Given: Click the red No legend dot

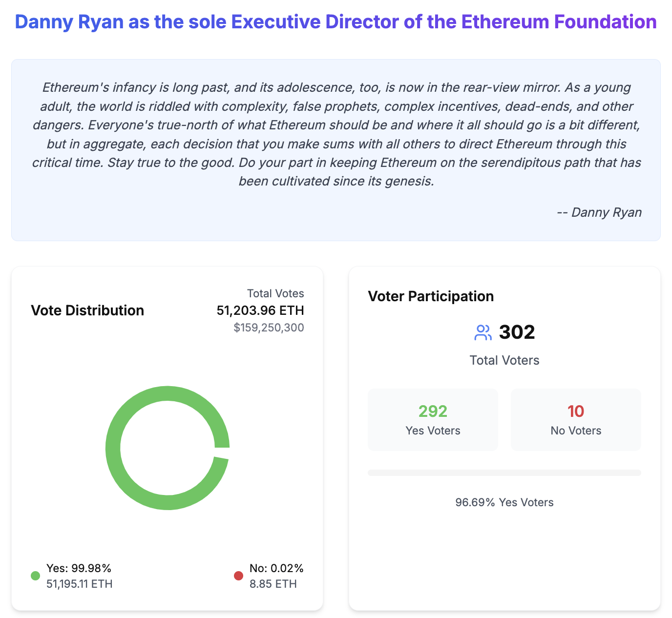Looking at the screenshot, I should click(x=238, y=576).
